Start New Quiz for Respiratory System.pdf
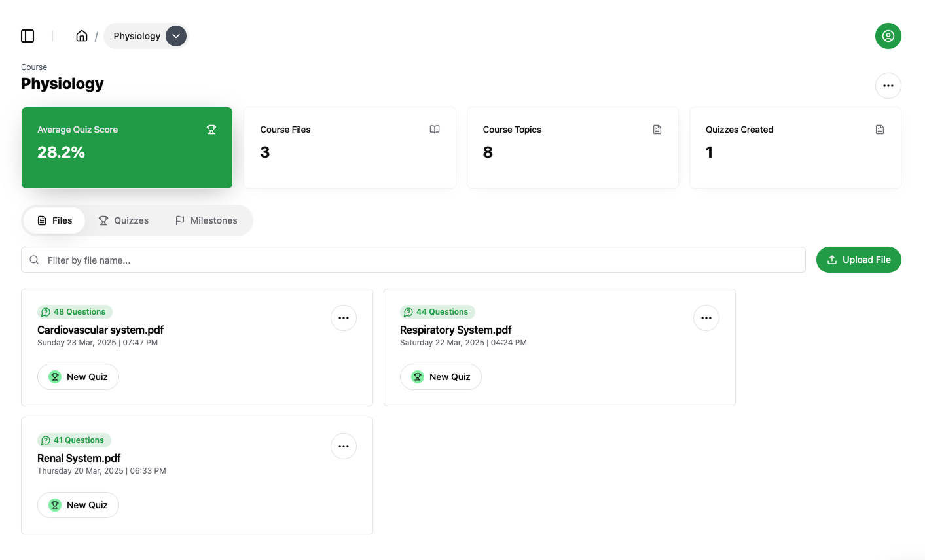925x560 pixels. click(x=441, y=377)
